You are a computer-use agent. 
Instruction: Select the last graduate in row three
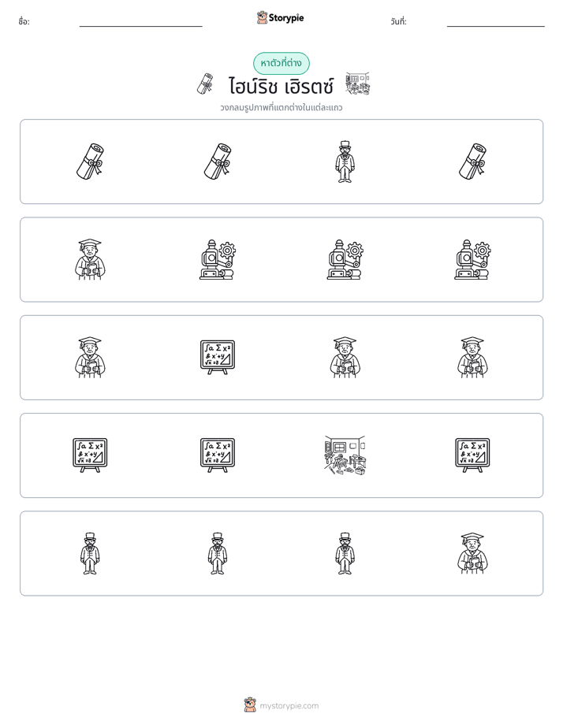pos(472,358)
